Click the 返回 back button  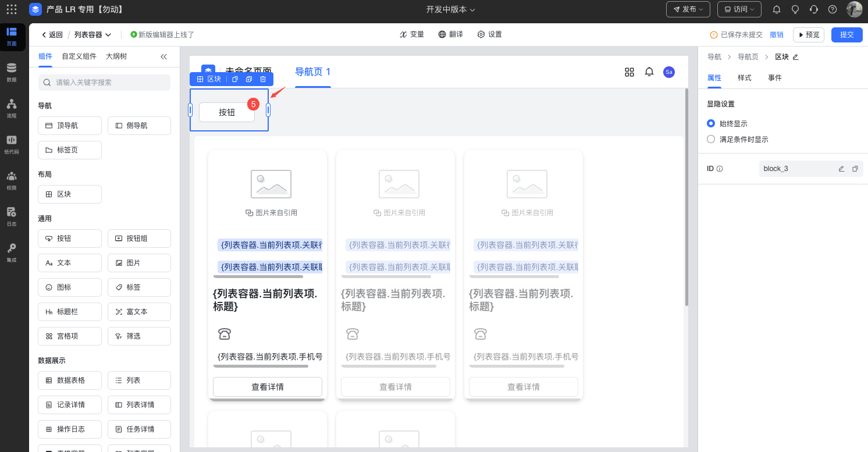(52, 35)
